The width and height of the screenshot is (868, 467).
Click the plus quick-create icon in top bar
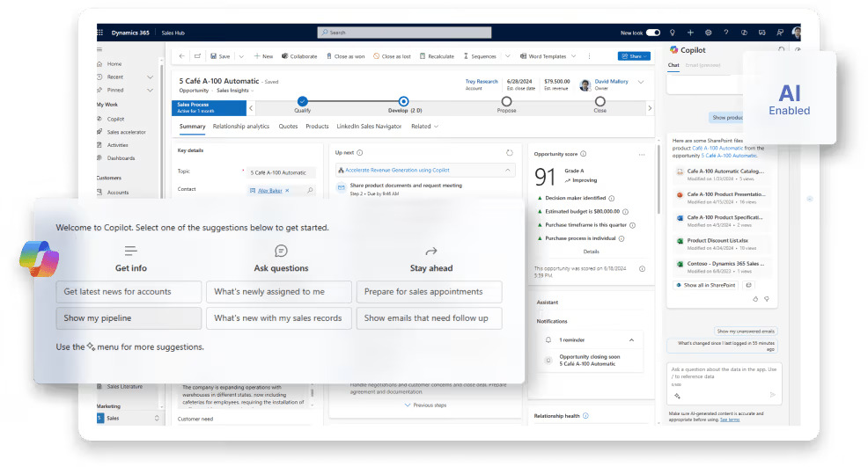(x=690, y=33)
